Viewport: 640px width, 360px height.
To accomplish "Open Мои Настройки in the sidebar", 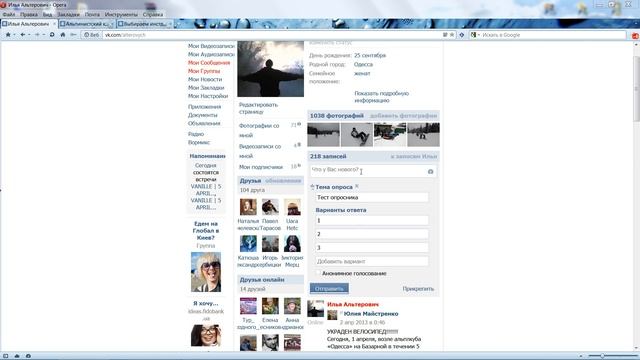I will point(208,96).
